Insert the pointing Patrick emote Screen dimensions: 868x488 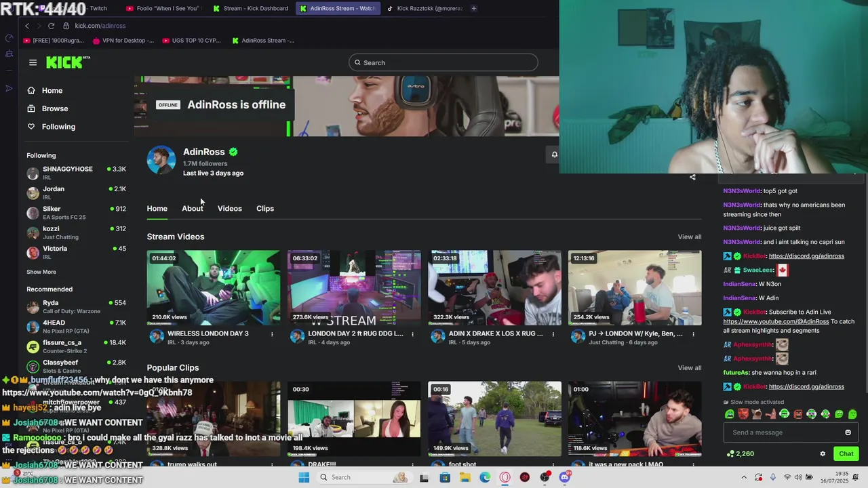[770, 414]
